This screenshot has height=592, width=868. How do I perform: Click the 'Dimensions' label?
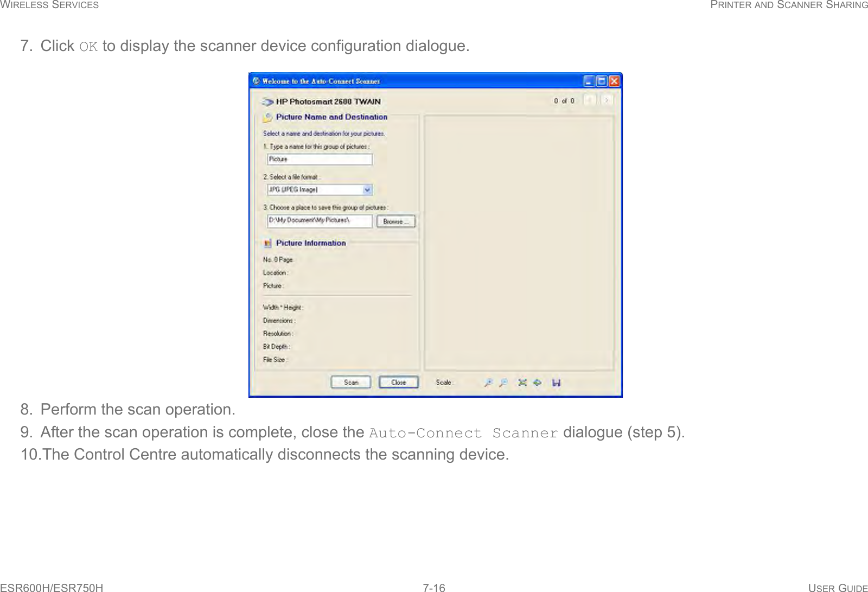(x=279, y=321)
